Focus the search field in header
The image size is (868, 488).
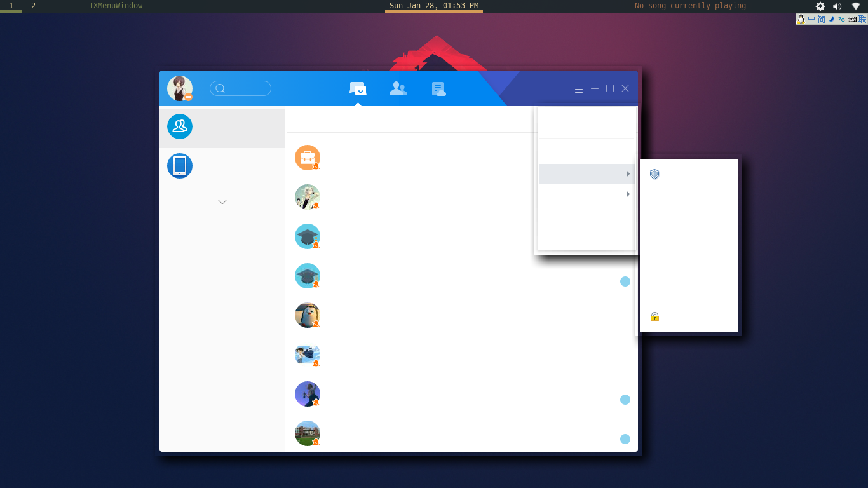[240, 88]
